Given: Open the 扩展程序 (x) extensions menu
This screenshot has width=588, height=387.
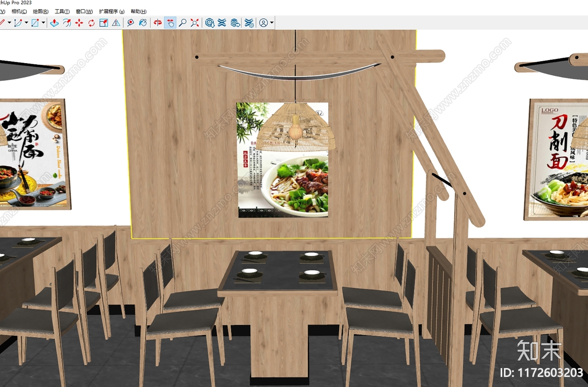Looking at the screenshot, I should [x=112, y=11].
